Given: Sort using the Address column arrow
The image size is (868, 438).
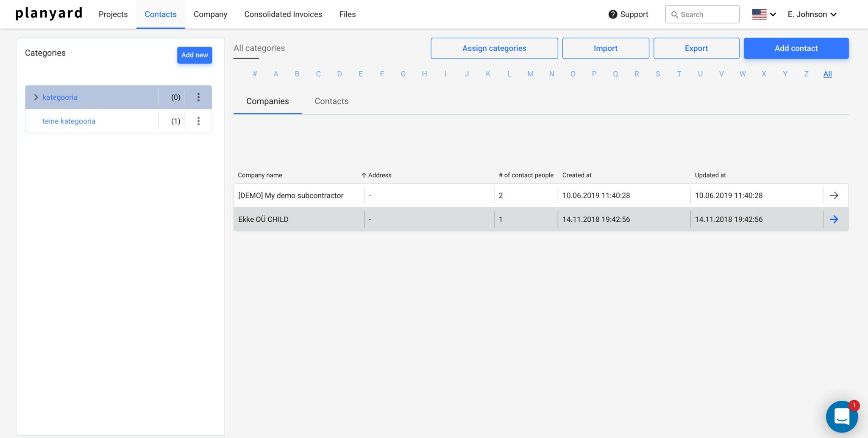Looking at the screenshot, I should 364,175.
